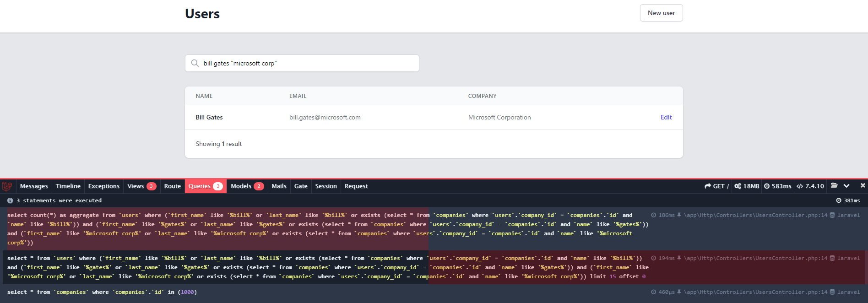Click the Showing 1 result text

[219, 144]
